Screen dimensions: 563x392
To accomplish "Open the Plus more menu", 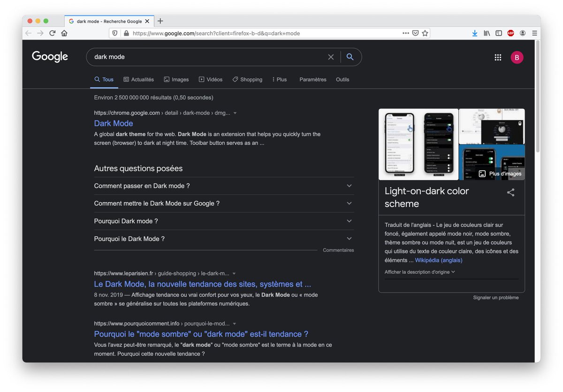I will [279, 79].
